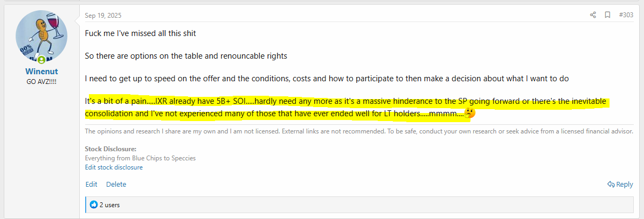Image resolution: width=644 pixels, height=219 pixels.
Task: Delete this post
Action: 116,185
